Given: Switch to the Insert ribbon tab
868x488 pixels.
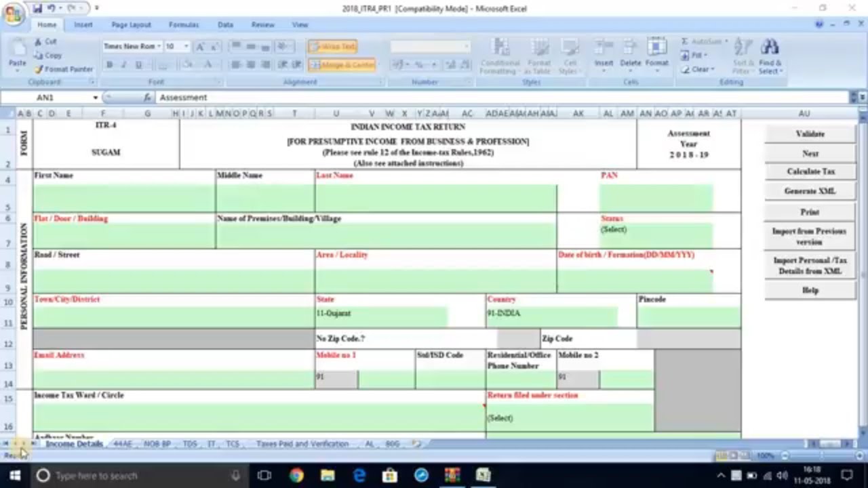Looking at the screenshot, I should click(83, 24).
